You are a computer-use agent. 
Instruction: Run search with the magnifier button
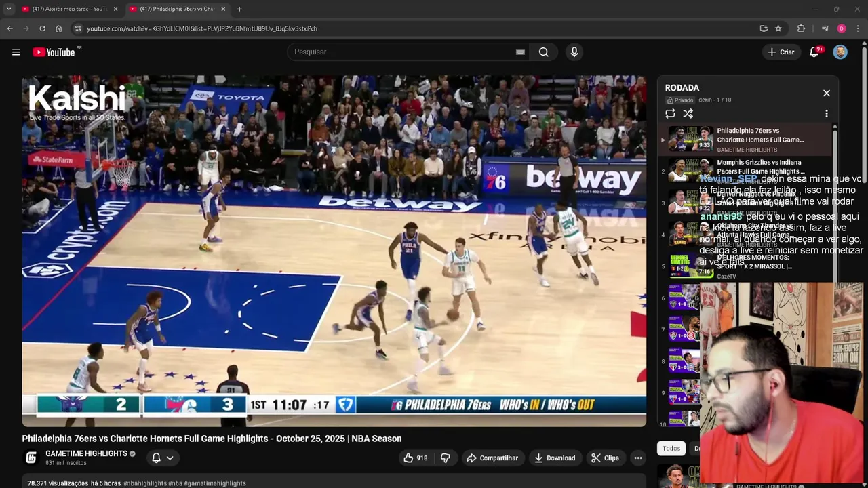[x=544, y=52]
